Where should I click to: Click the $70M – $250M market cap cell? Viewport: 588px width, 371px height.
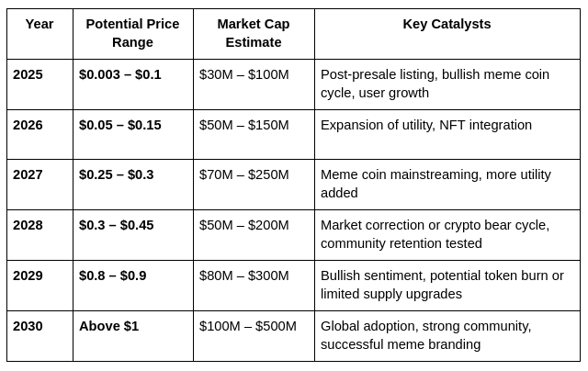tap(243, 174)
